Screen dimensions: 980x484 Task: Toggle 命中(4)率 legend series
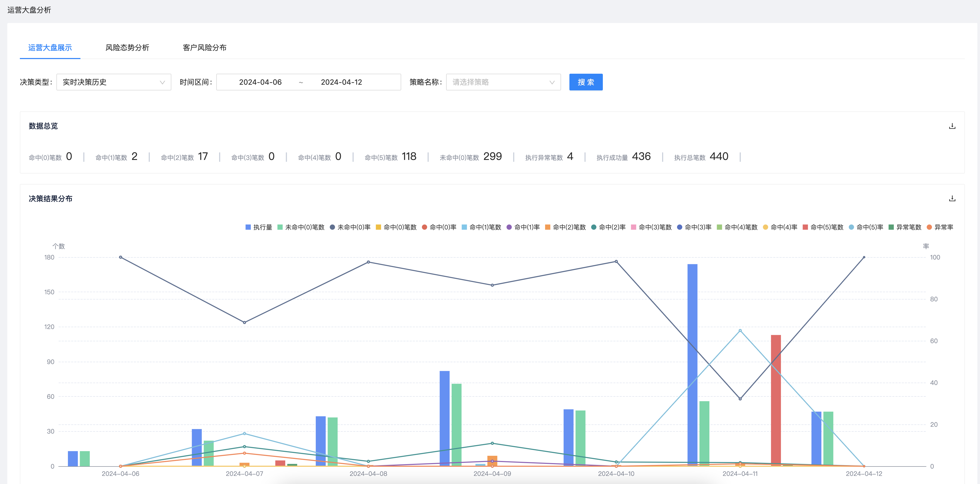pos(780,227)
